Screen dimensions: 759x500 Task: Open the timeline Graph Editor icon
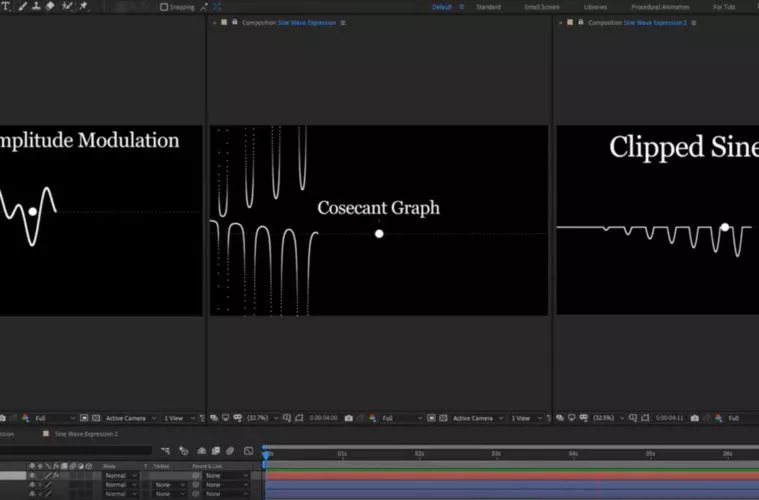(248, 451)
